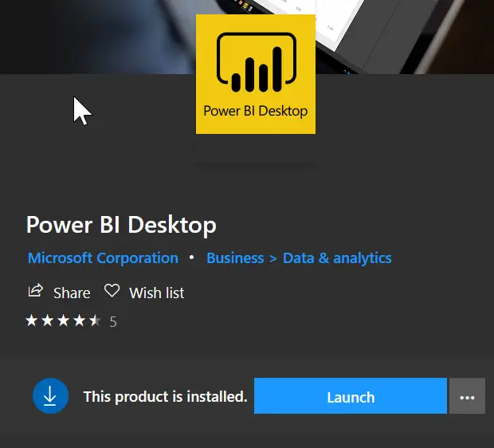Launch Power BI Desktop
Image resolution: width=494 pixels, height=448 pixels.
click(351, 395)
